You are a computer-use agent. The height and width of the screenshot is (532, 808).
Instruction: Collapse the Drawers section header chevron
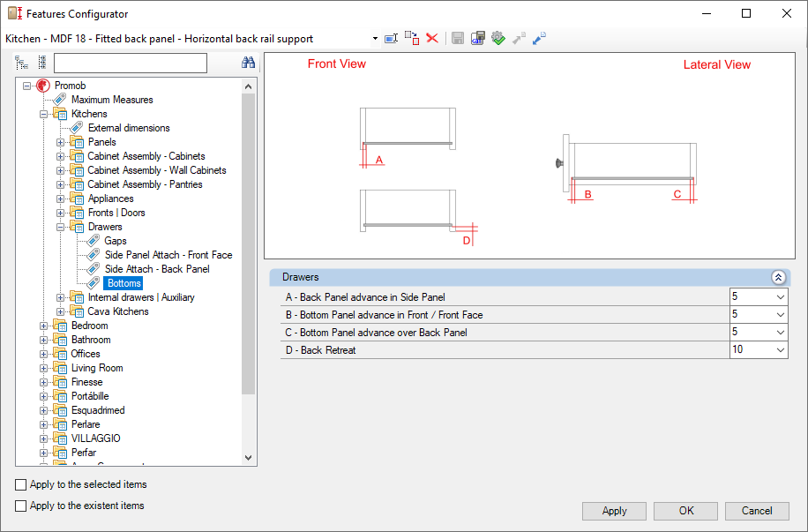click(778, 277)
